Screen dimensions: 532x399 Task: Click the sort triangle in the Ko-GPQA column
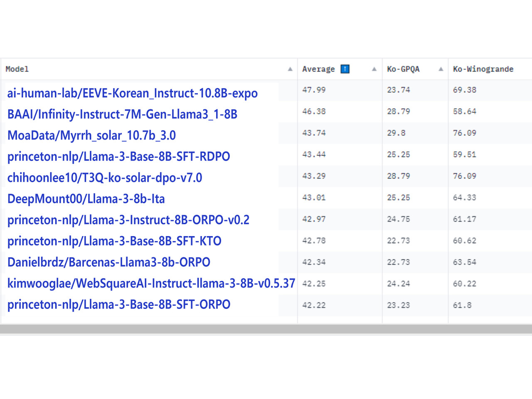pyautogui.click(x=441, y=69)
